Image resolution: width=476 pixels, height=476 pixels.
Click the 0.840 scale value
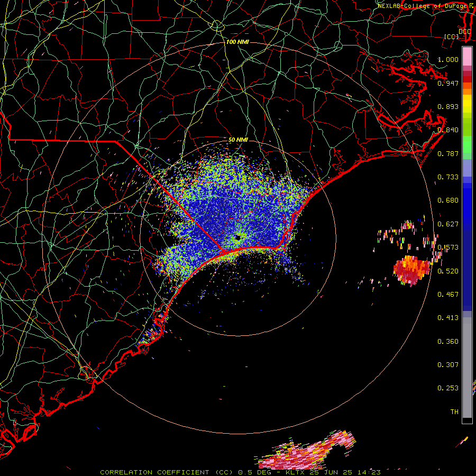[448, 130]
